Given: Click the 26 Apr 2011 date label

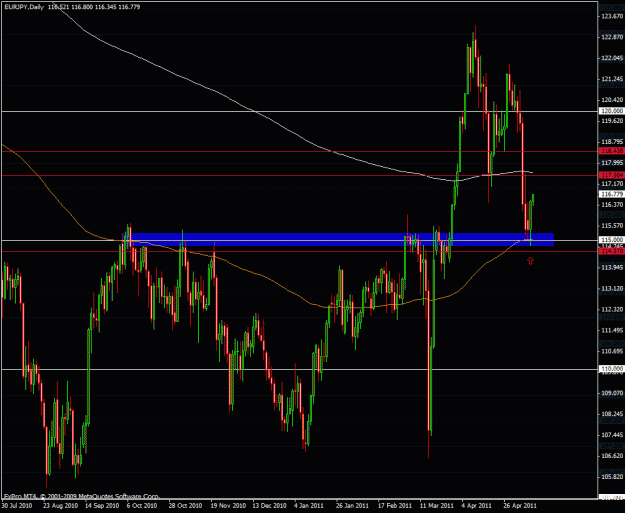Looking at the screenshot, I should click(x=520, y=506).
